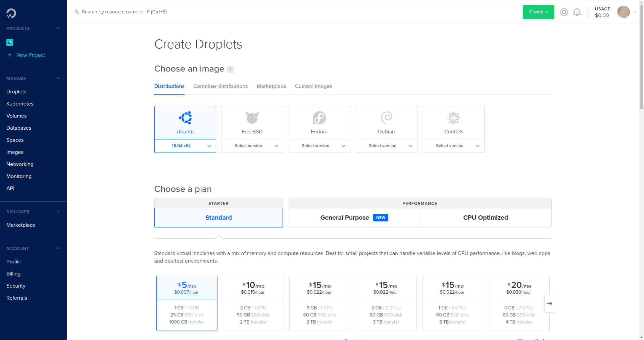Switch to the Custom images tab
644x340 pixels.
click(313, 86)
